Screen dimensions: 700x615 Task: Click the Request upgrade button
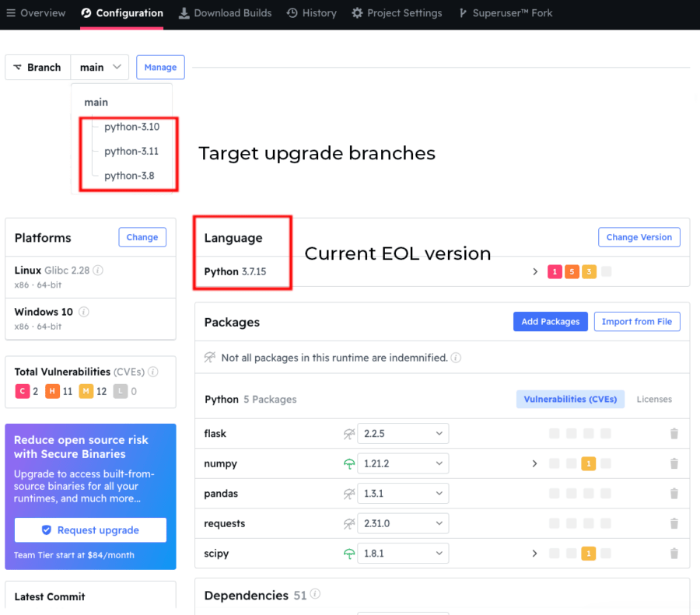pos(90,530)
